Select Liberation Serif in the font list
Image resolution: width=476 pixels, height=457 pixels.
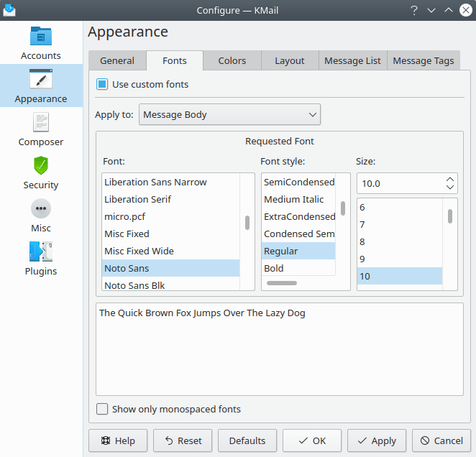pyautogui.click(x=138, y=200)
